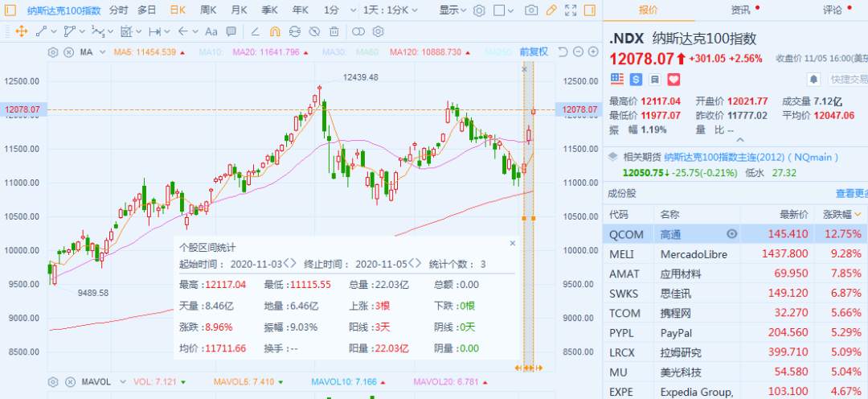Viewport: 868px width, 399px height.
Task: Select the arrow drawing tool
Action: coord(183,31)
